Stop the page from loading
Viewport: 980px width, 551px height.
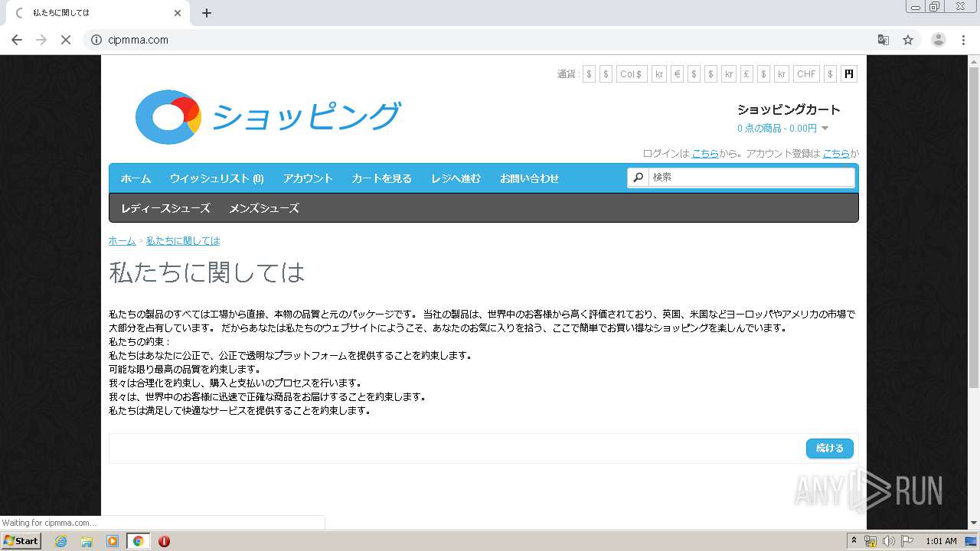pyautogui.click(x=66, y=40)
